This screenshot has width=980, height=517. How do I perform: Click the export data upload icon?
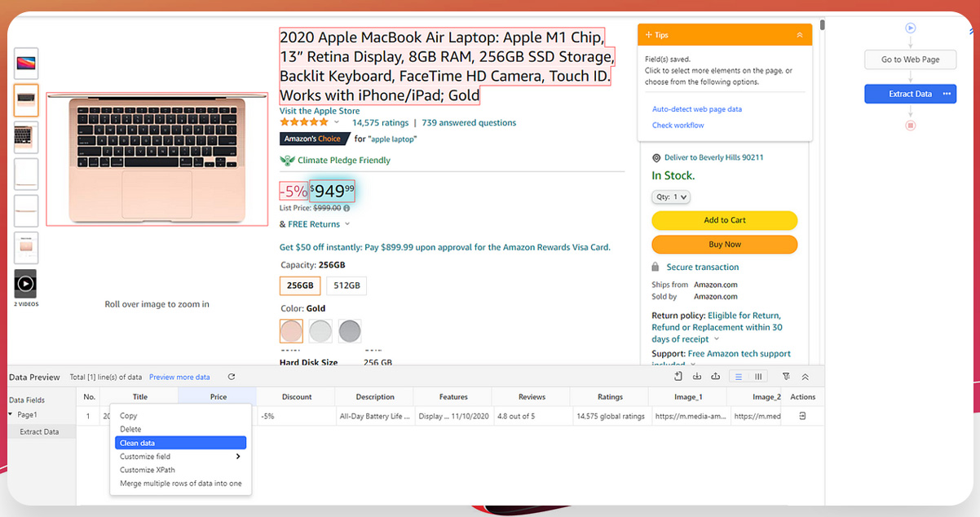pyautogui.click(x=715, y=377)
